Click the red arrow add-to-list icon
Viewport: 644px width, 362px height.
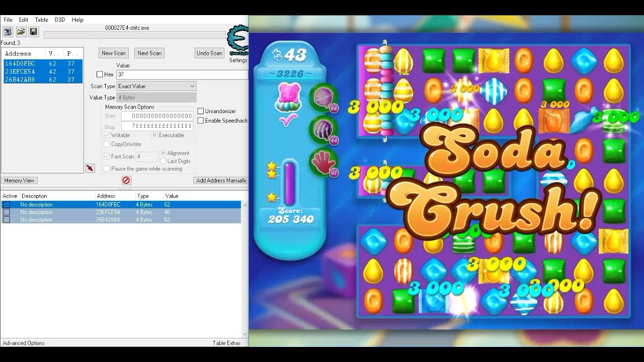(90, 168)
